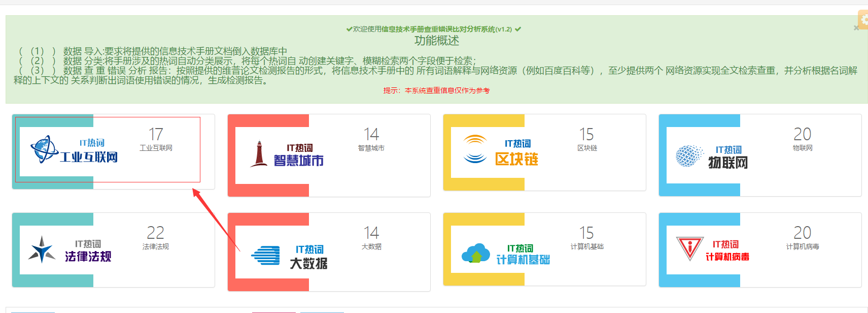This screenshot has height=313, width=868.
Task: Click the count 20 above 物联网
Action: [x=803, y=134]
